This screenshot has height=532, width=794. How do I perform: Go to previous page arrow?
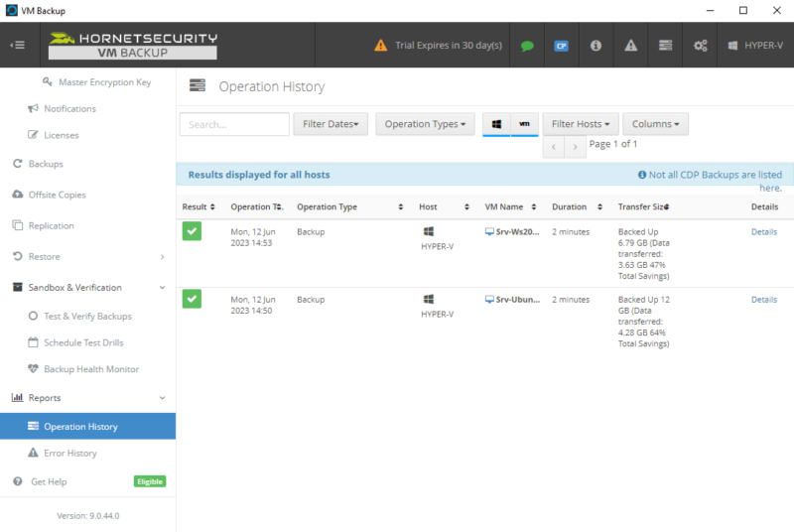click(x=554, y=147)
